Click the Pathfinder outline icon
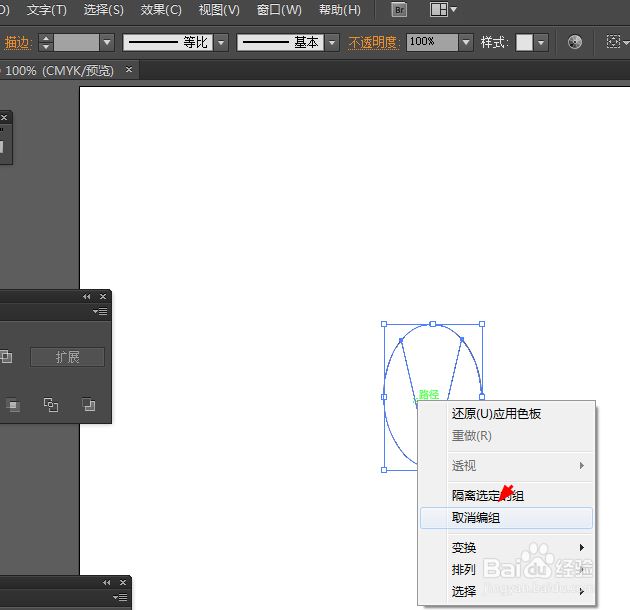 click(x=51, y=405)
